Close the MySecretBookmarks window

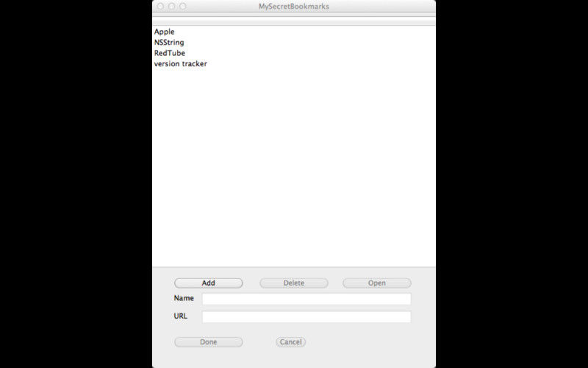click(160, 7)
